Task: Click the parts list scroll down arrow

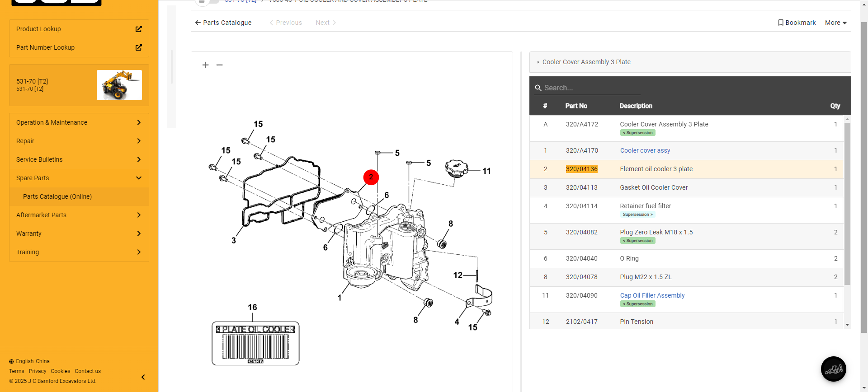Action: tap(847, 325)
